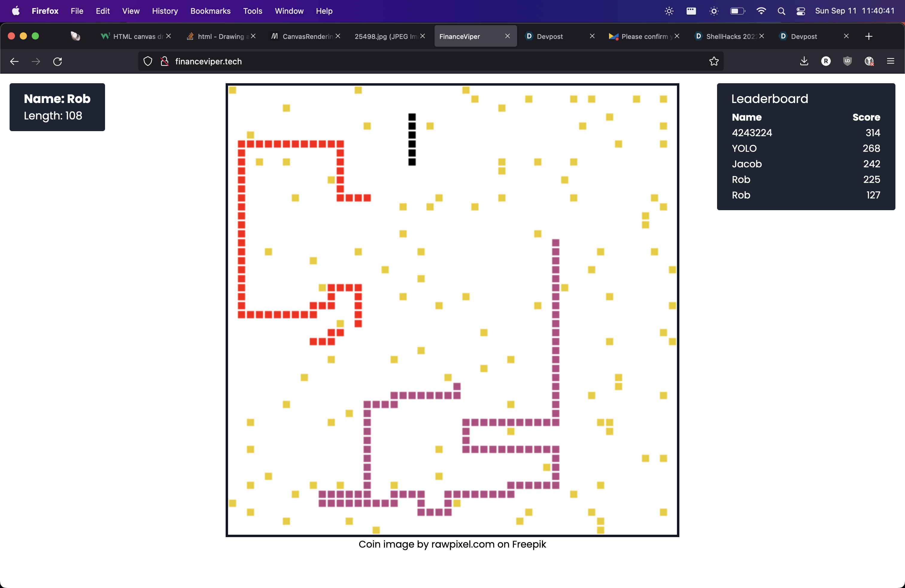Go back to previous page
Screen dimensions: 905x588
(14, 61)
